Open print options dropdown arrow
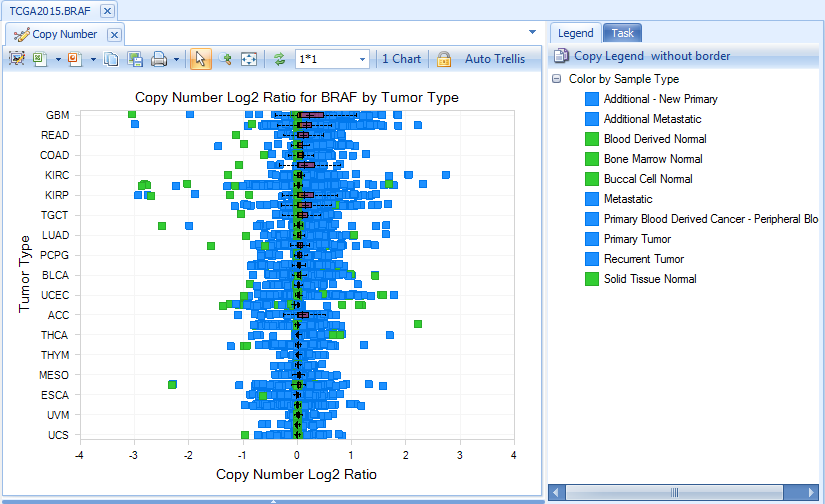Image resolution: width=825 pixels, height=504 pixels. [176, 59]
